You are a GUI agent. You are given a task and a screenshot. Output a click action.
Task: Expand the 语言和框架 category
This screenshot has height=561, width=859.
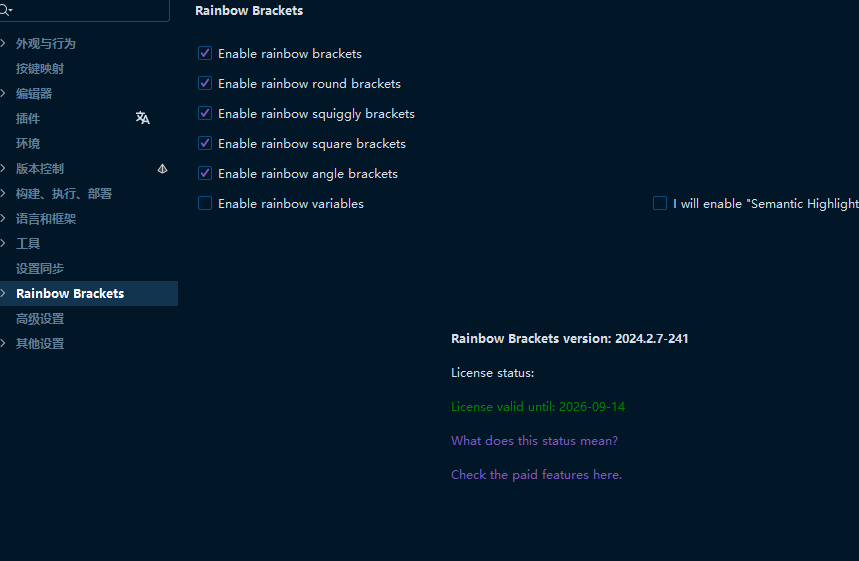4,219
